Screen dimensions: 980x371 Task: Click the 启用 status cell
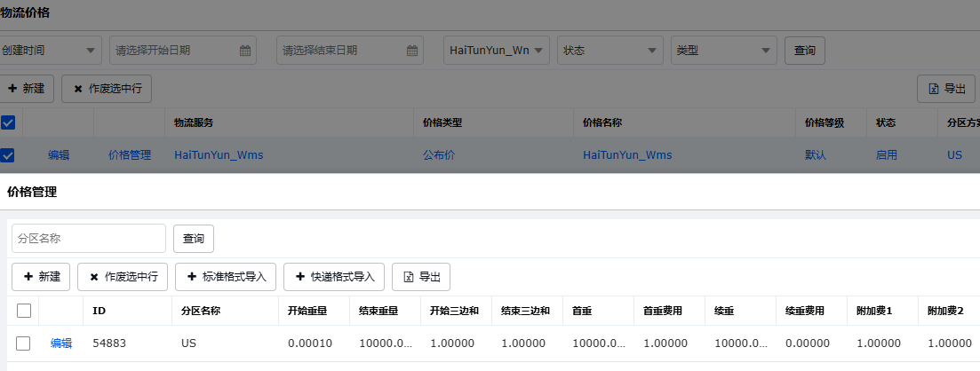pyautogui.click(x=886, y=155)
